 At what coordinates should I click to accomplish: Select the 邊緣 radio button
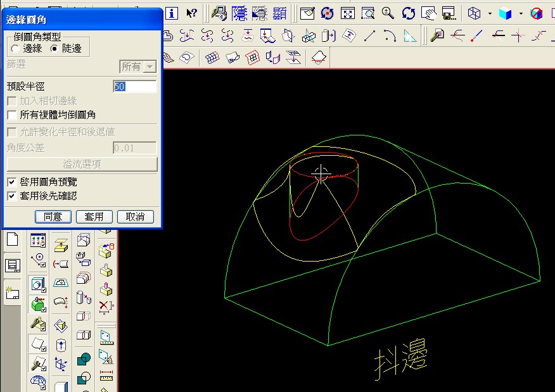15,49
